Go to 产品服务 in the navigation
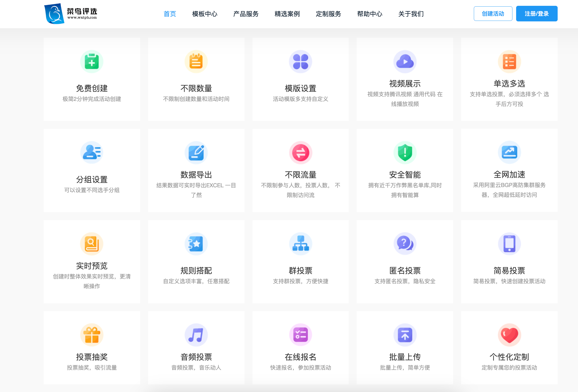The height and width of the screenshot is (392, 578). 246,14
